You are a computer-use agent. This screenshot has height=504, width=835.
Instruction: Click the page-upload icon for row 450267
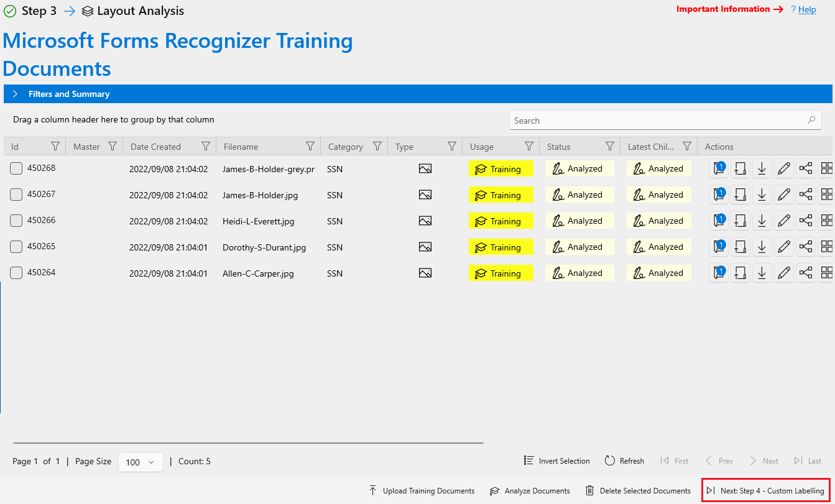740,195
